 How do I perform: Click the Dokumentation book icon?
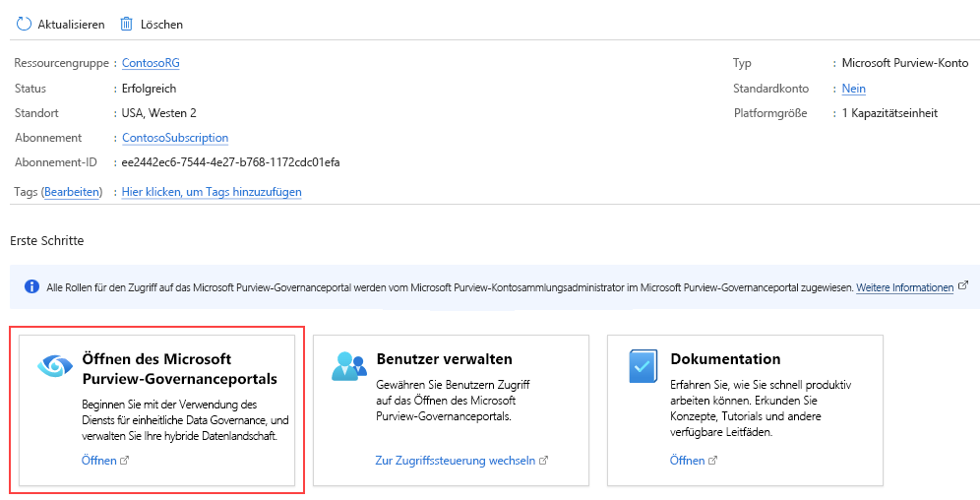pyautogui.click(x=643, y=366)
